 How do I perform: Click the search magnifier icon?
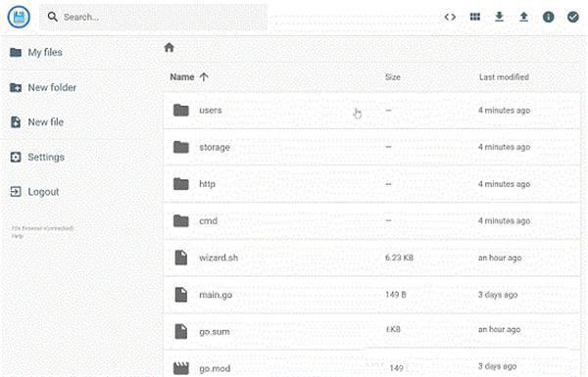(53, 17)
